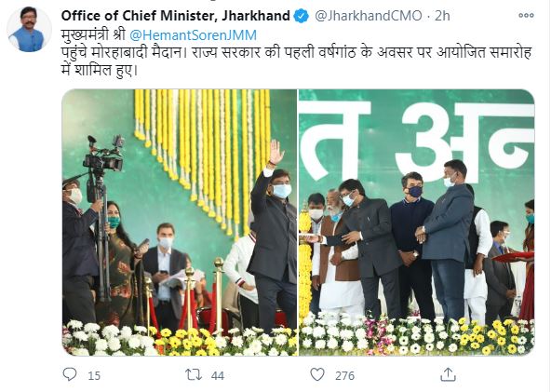Click the @JharkhandCMO handle
551x392 pixels.
(x=369, y=16)
